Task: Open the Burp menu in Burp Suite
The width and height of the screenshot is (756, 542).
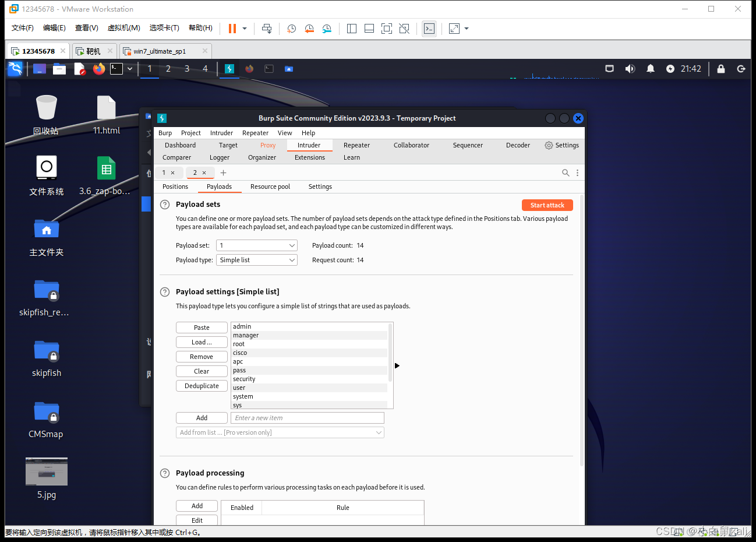Action: 165,133
